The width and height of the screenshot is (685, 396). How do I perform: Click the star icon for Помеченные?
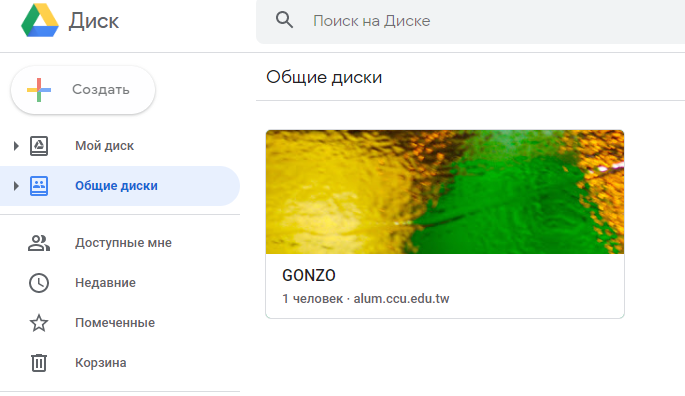point(39,323)
